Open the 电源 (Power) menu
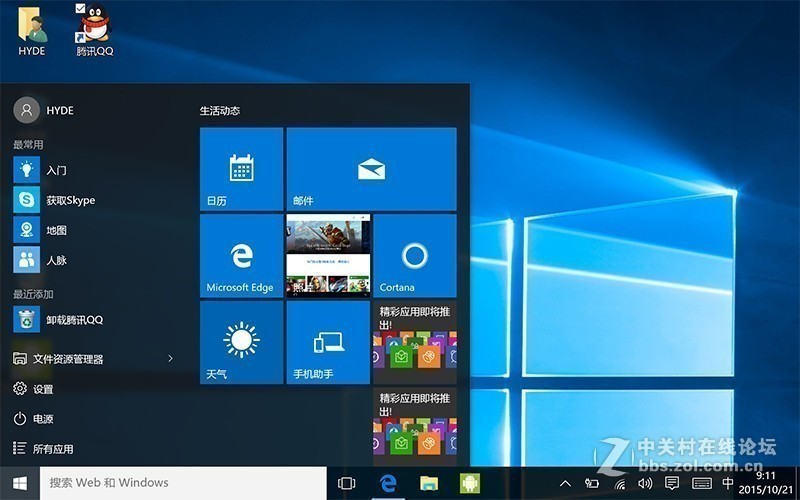The height and width of the screenshot is (500, 800). pyautogui.click(x=42, y=419)
